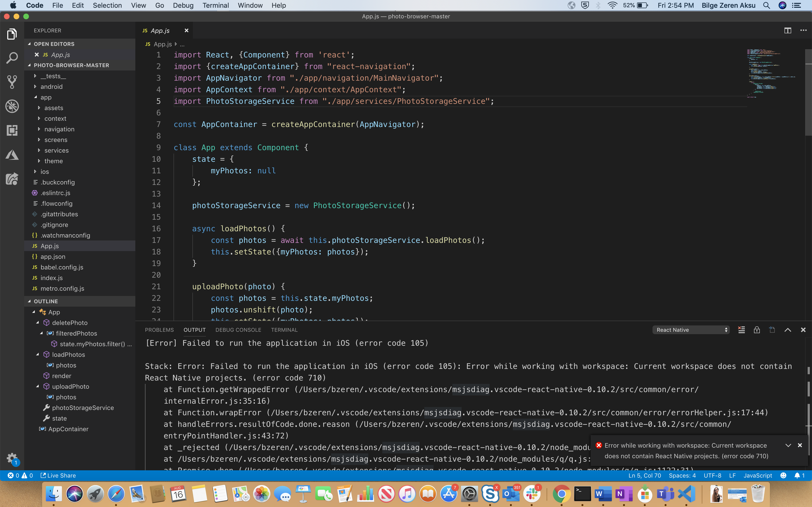Open the React Native output channel dropdown
This screenshot has width=812, height=507.
pos(691,330)
